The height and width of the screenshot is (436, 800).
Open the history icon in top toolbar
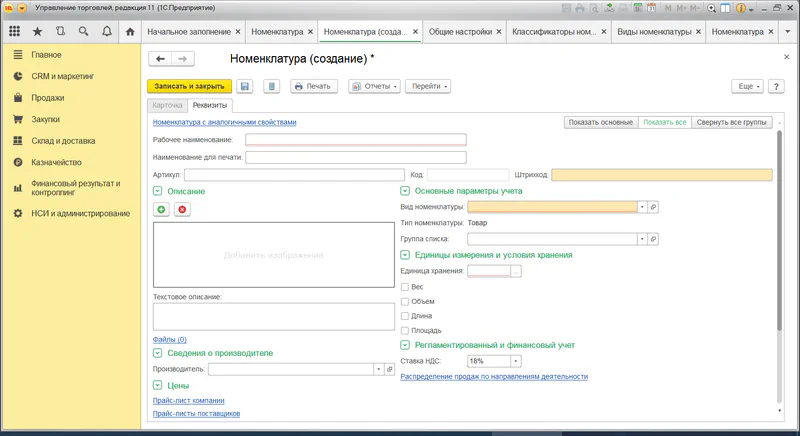[61, 31]
